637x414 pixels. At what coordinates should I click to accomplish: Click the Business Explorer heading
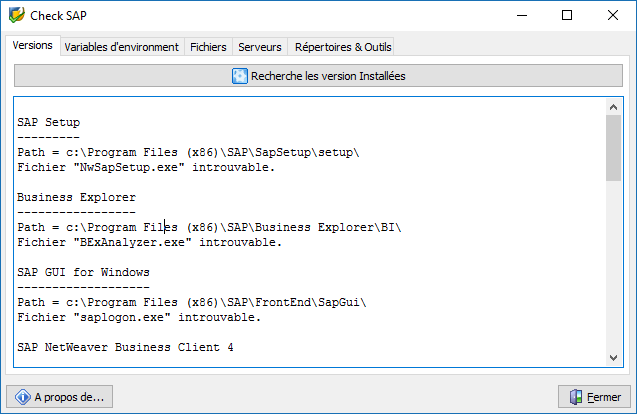pyautogui.click(x=76, y=197)
